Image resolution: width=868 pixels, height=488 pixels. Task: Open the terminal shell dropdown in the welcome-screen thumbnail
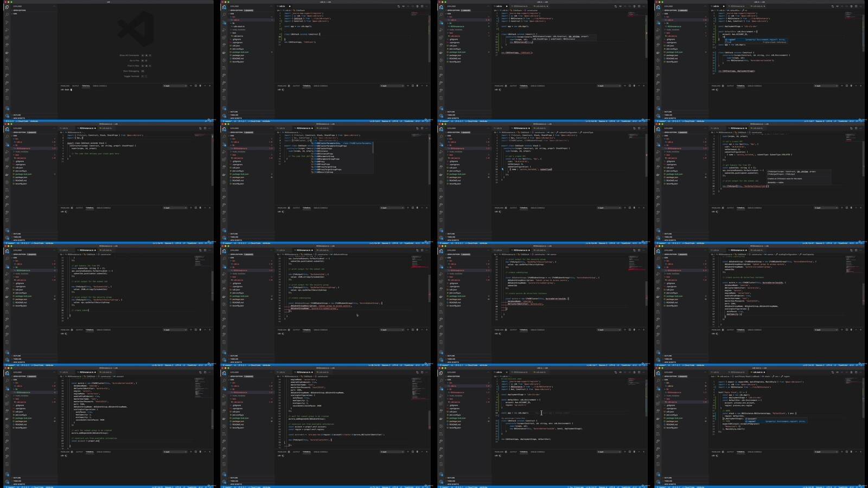pos(175,86)
